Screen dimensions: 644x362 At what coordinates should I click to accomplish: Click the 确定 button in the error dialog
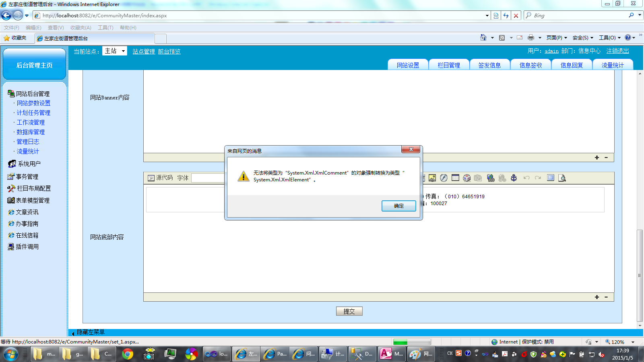(398, 206)
